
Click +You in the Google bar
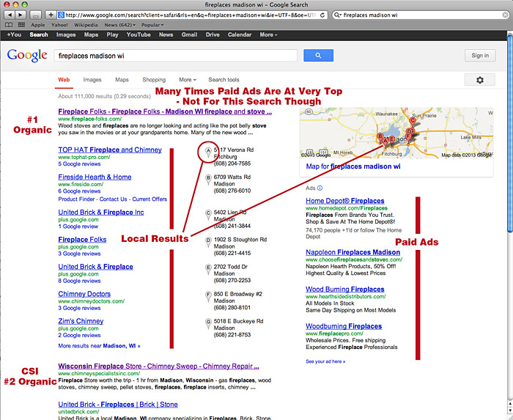[14, 34]
